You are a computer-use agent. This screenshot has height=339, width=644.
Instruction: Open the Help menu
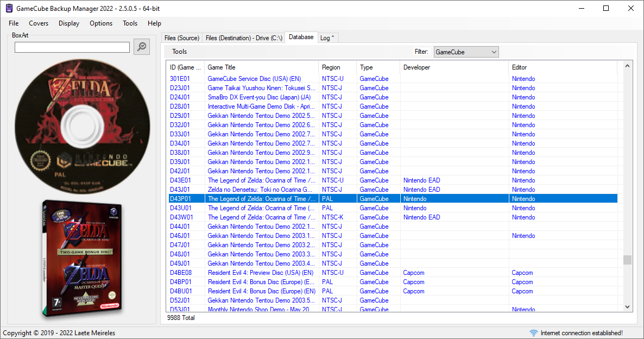(x=154, y=23)
